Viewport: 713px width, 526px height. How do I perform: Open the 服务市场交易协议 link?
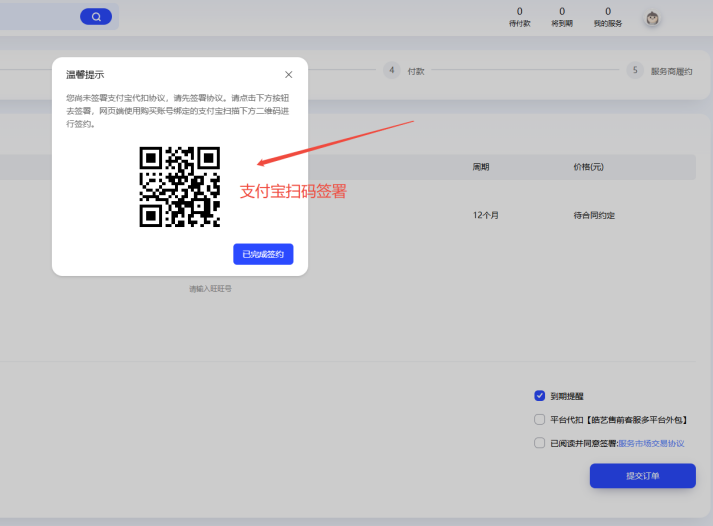pyautogui.click(x=651, y=443)
